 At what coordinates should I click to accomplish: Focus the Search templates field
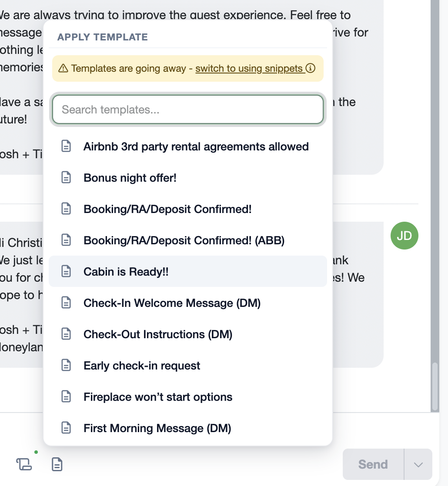point(188,110)
